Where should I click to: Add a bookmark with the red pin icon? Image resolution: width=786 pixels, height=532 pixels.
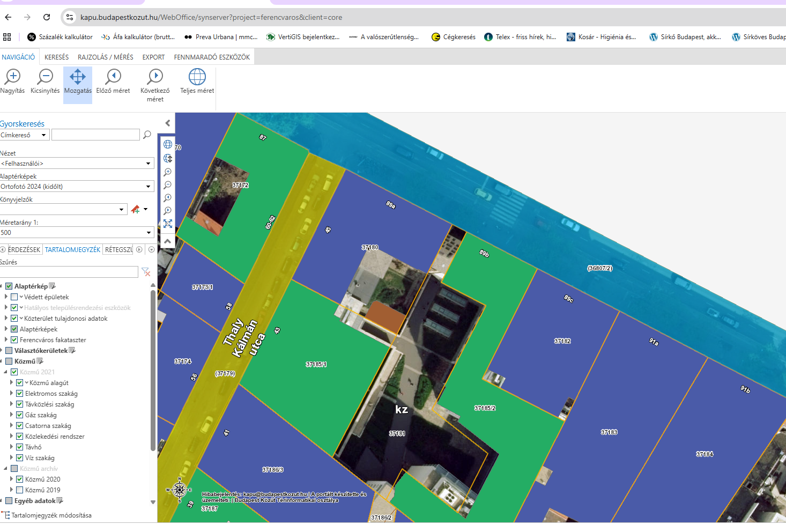[x=136, y=209]
